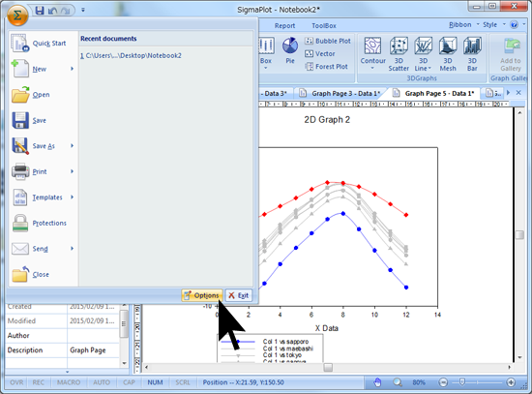Click the Redo icon in quick access toolbar

point(66,11)
